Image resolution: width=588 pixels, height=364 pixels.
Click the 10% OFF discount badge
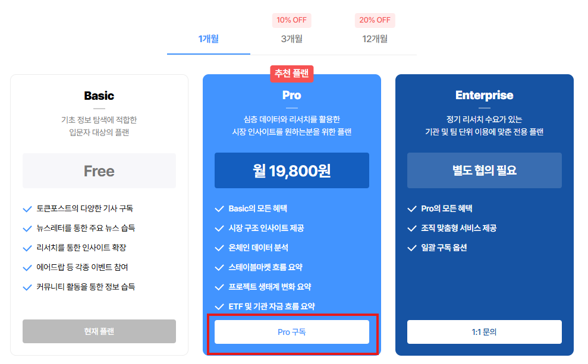coord(292,20)
